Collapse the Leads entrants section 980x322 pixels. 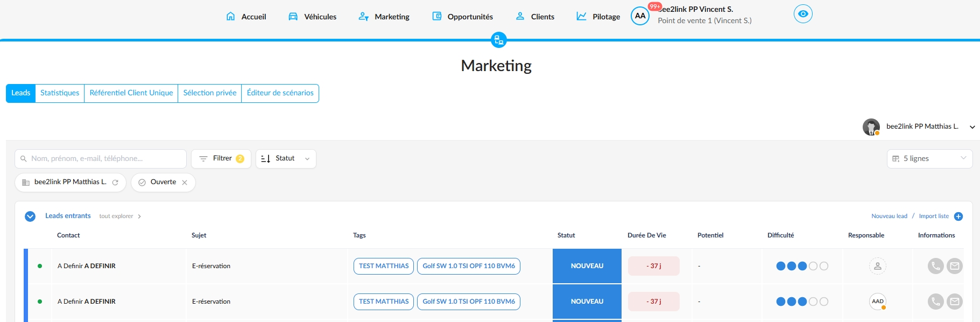pos(30,216)
